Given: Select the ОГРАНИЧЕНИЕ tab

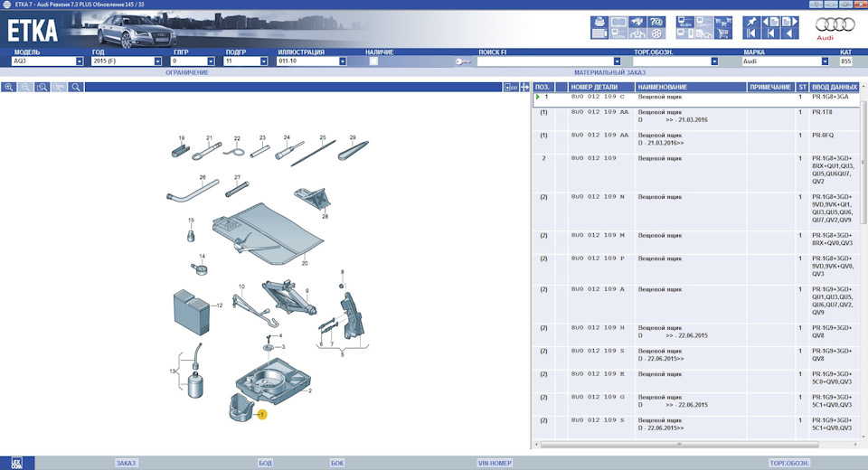Looking at the screenshot, I should 187,72.
